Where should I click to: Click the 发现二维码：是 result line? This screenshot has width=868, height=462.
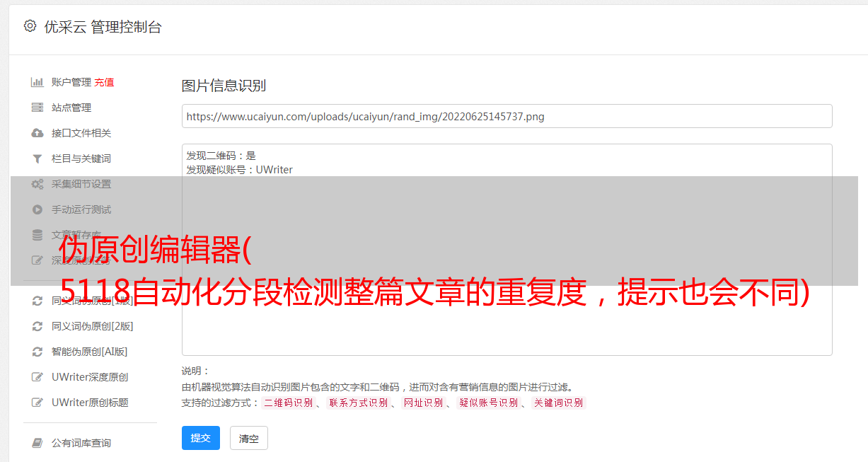coord(221,156)
